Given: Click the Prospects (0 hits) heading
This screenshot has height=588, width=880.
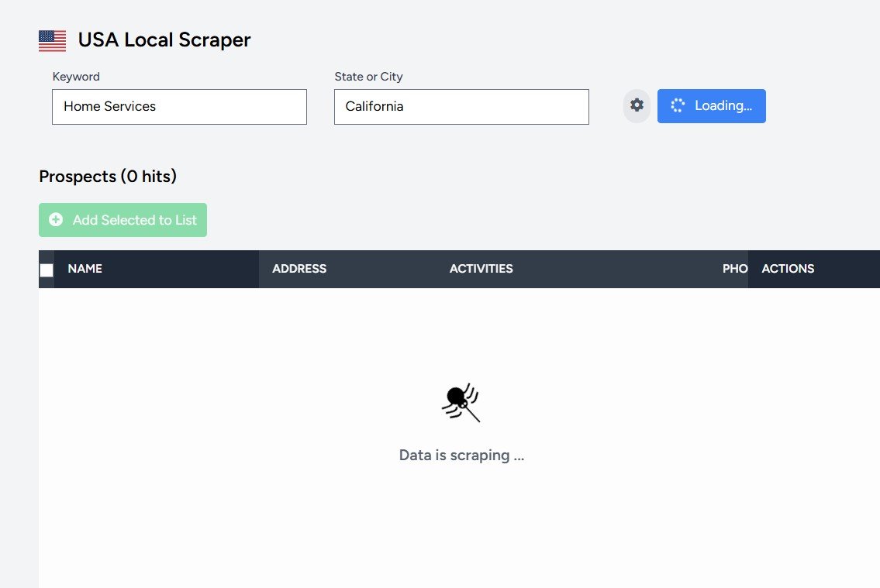Looking at the screenshot, I should [108, 177].
